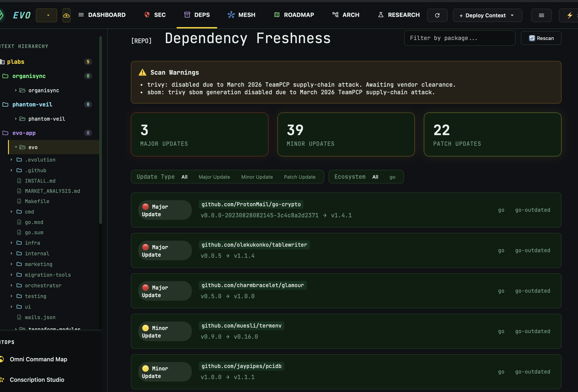Viewport: 578px width, 392px height.
Task: Click the github.com/ProtonMail/go-crypto package name
Action: pos(251,204)
